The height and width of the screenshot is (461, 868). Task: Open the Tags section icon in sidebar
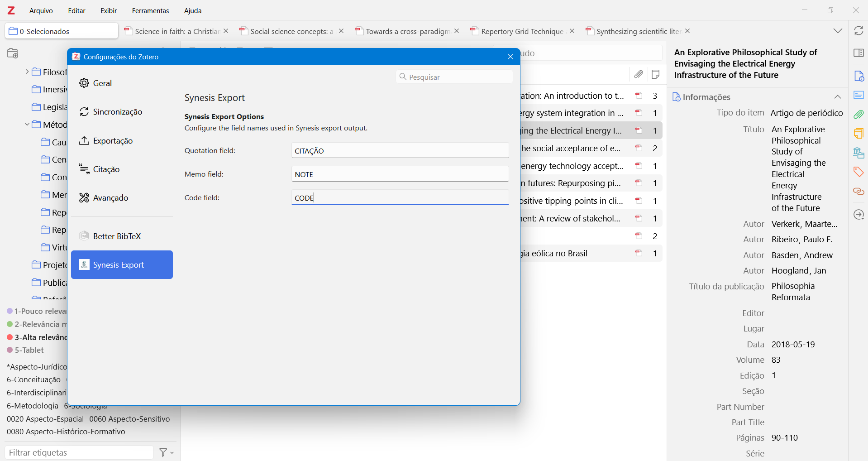[x=858, y=172]
